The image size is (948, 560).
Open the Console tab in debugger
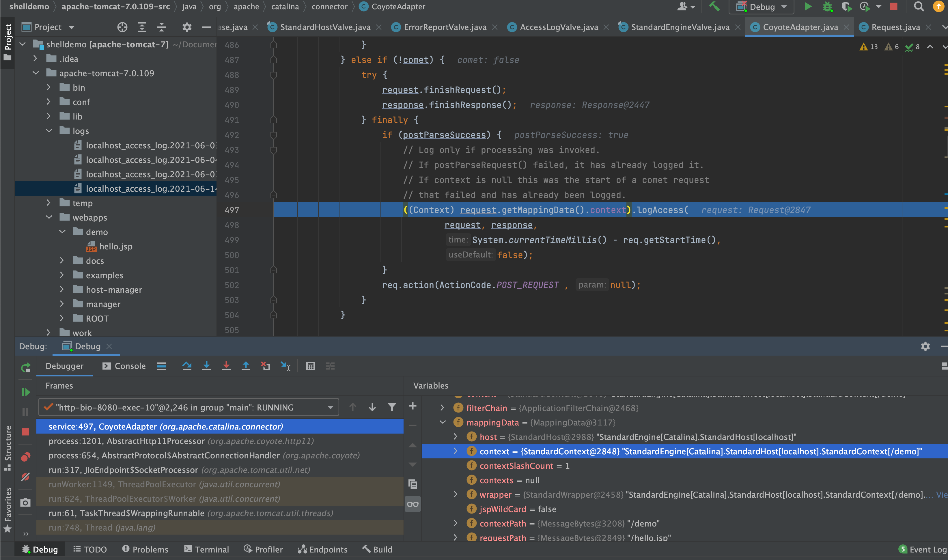124,366
